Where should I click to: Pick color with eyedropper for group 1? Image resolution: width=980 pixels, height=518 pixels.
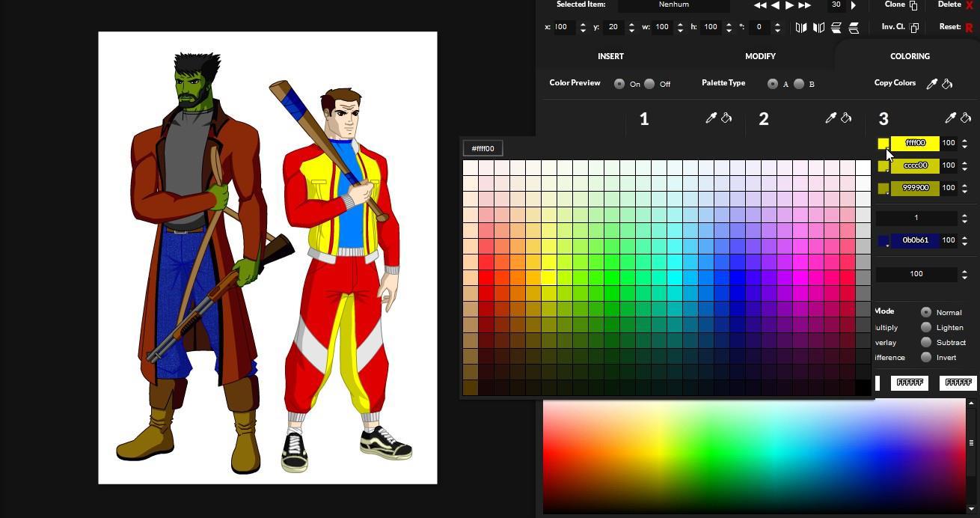(x=711, y=118)
